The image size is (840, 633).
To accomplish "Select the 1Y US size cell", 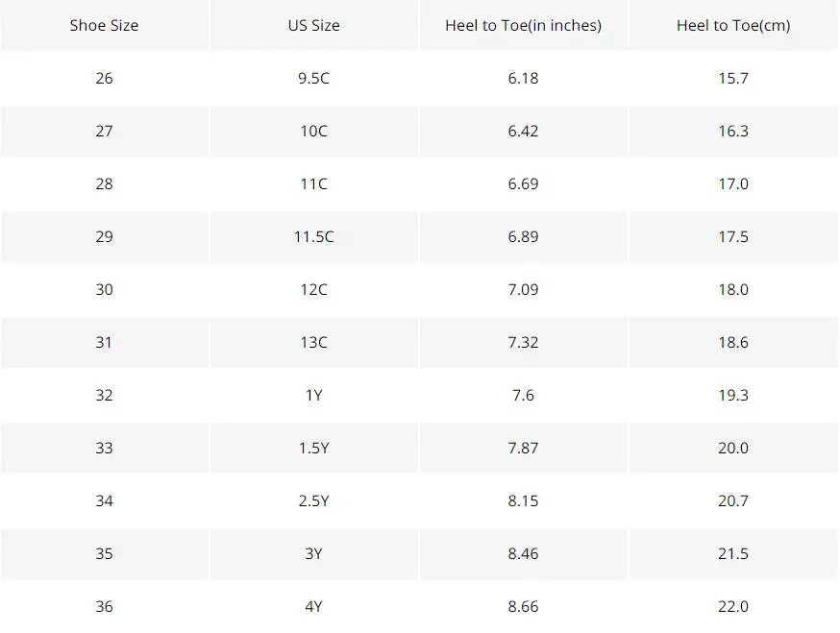I will (314, 395).
